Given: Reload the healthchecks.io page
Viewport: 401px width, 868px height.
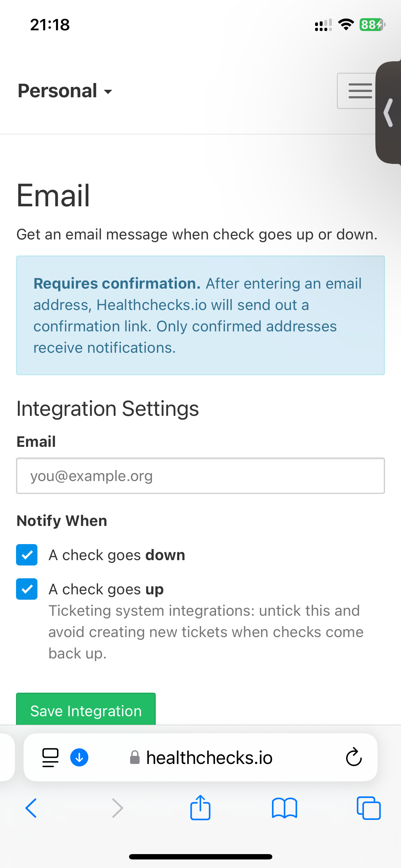Looking at the screenshot, I should click(354, 757).
